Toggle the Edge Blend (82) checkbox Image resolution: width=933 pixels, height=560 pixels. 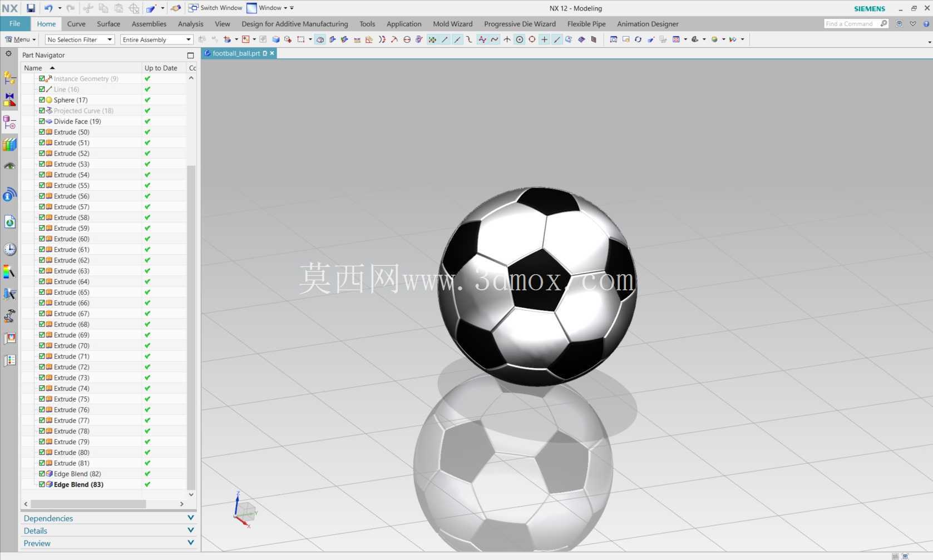tap(42, 474)
